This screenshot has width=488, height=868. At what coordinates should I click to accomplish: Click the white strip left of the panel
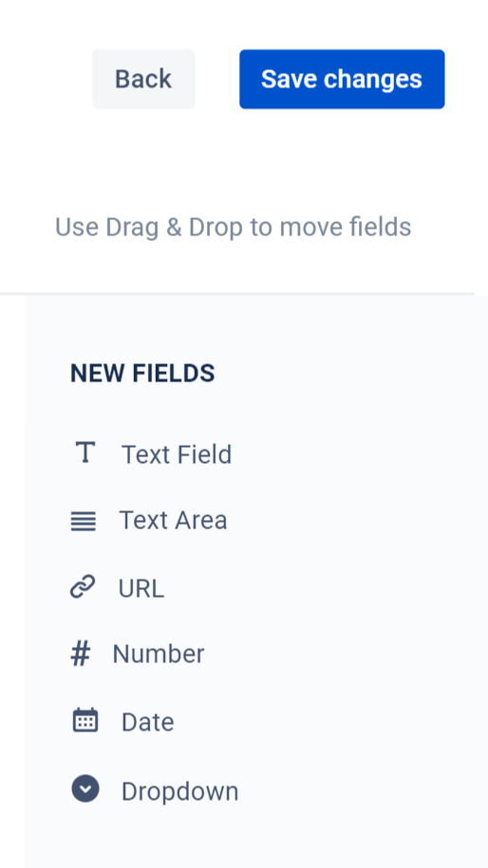12,582
